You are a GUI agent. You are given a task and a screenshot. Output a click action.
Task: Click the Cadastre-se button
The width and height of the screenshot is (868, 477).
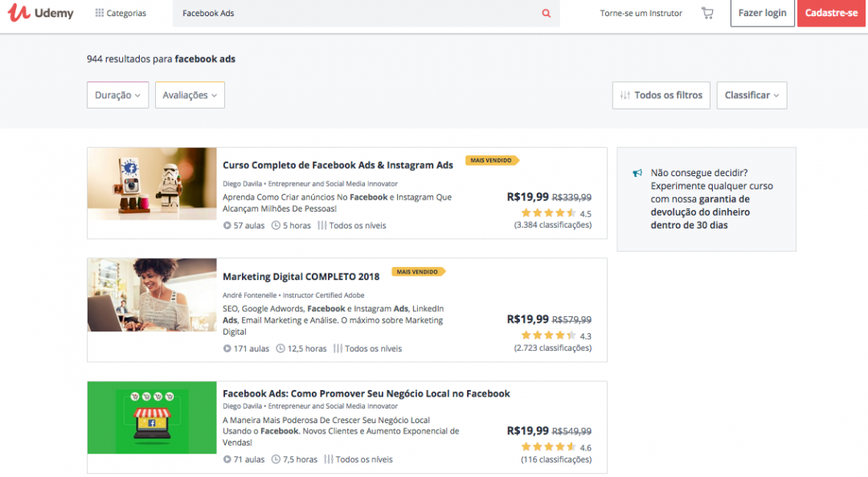(831, 13)
